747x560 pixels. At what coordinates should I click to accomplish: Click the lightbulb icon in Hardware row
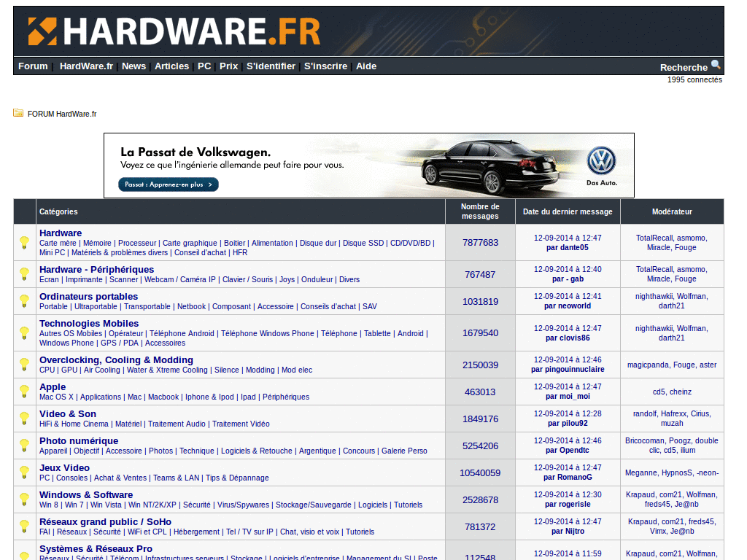coord(24,242)
